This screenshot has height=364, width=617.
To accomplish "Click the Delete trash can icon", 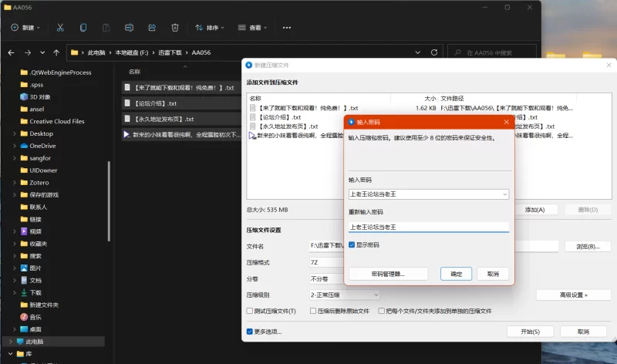I will [x=175, y=28].
